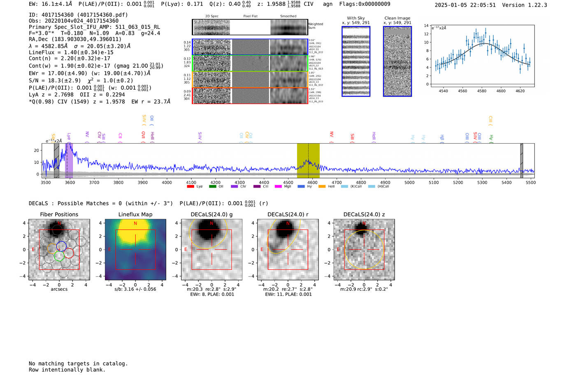Open the With Sky image cutout
576x392 pixels.
coord(356,61)
